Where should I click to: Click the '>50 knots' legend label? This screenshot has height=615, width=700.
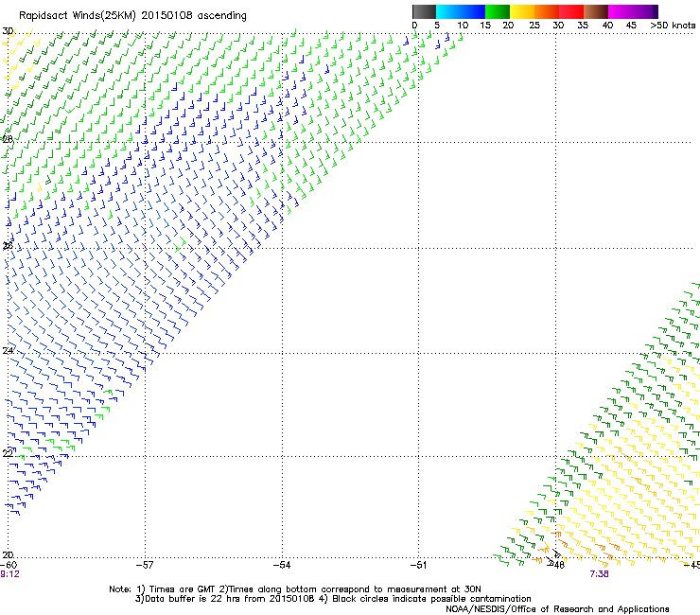(x=673, y=26)
